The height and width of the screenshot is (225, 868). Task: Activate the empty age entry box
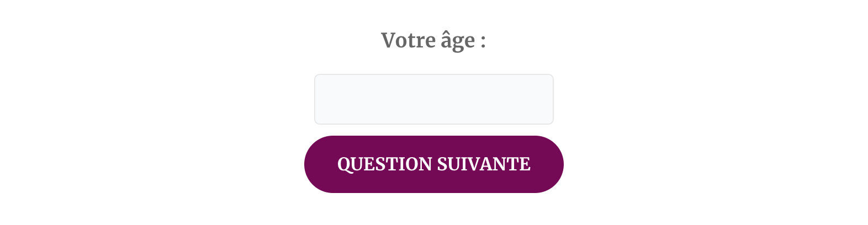coord(433,99)
